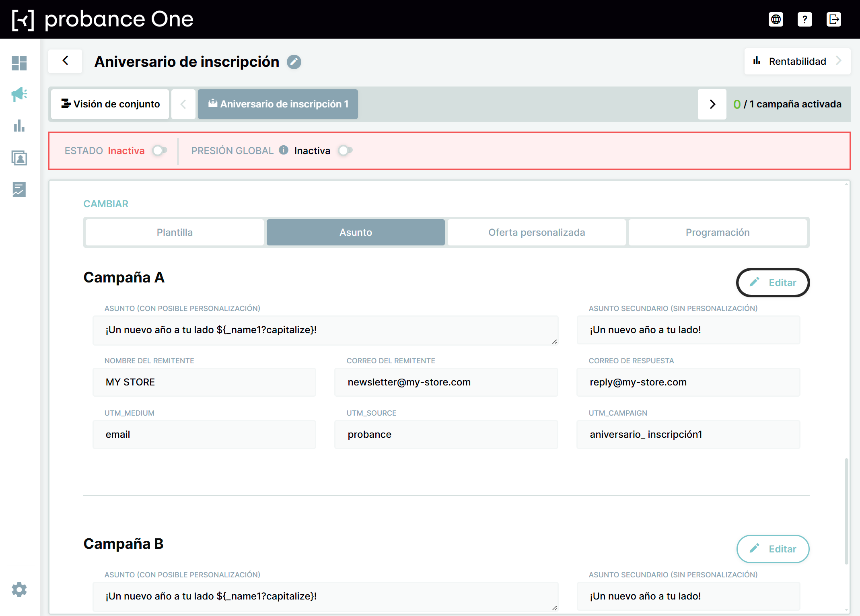Viewport: 860px width, 616px height.
Task: Click the logout icon in header
Action: click(x=833, y=19)
